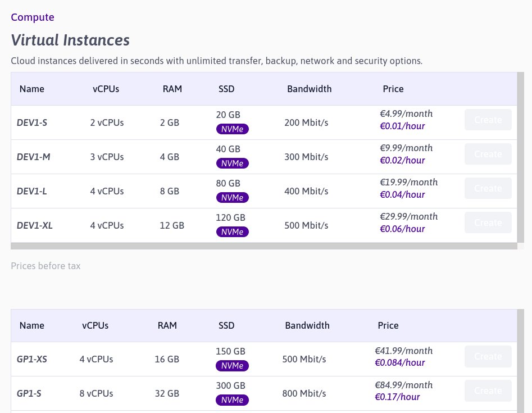Select the DEV1-S instance name
This screenshot has width=532, height=413.
(32, 122)
